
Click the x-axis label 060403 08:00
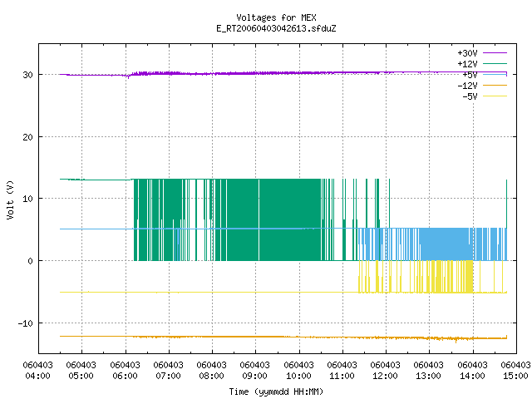click(212, 371)
